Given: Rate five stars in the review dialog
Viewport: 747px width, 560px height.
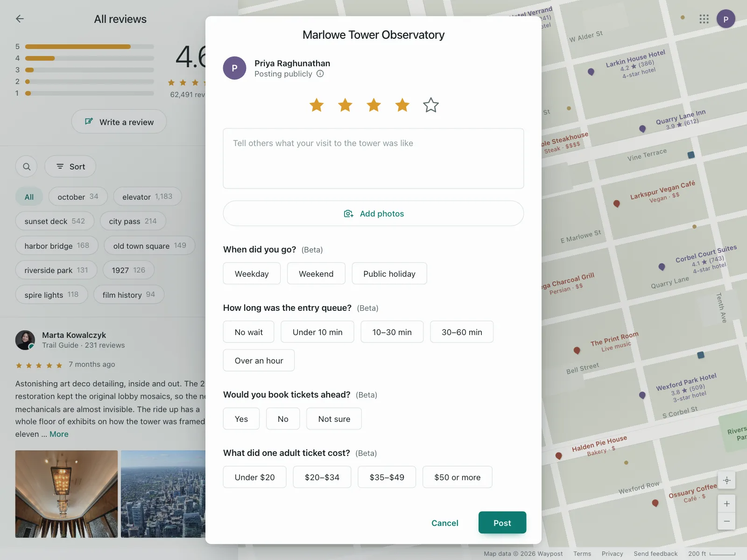Looking at the screenshot, I should tap(431, 105).
